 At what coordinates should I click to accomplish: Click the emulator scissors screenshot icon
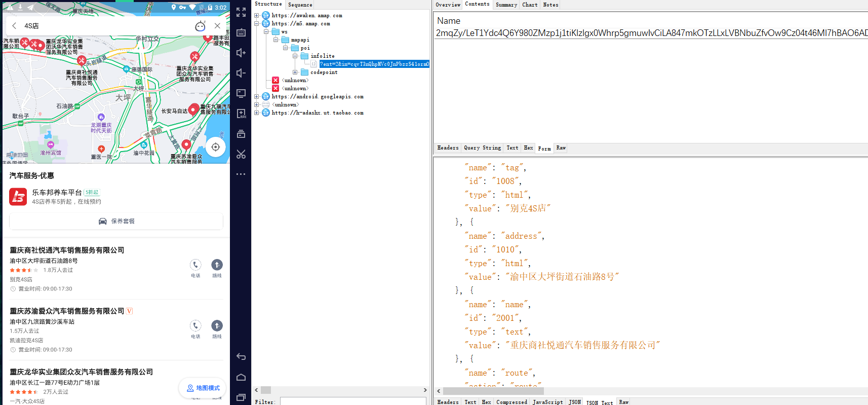point(241,154)
